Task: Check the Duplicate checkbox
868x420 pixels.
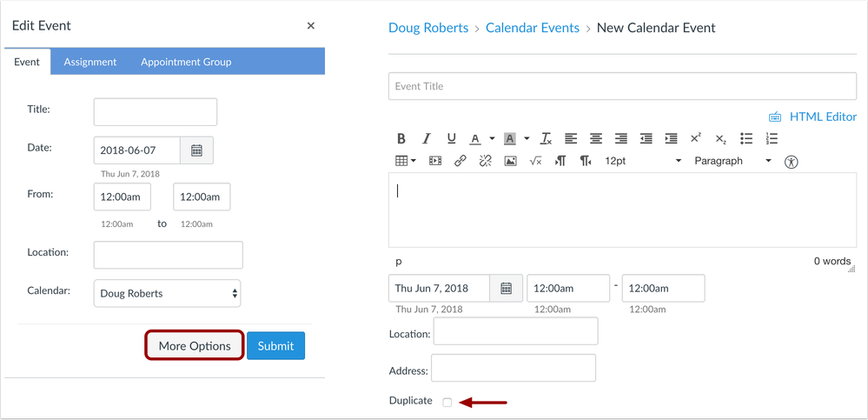Action: (x=447, y=403)
